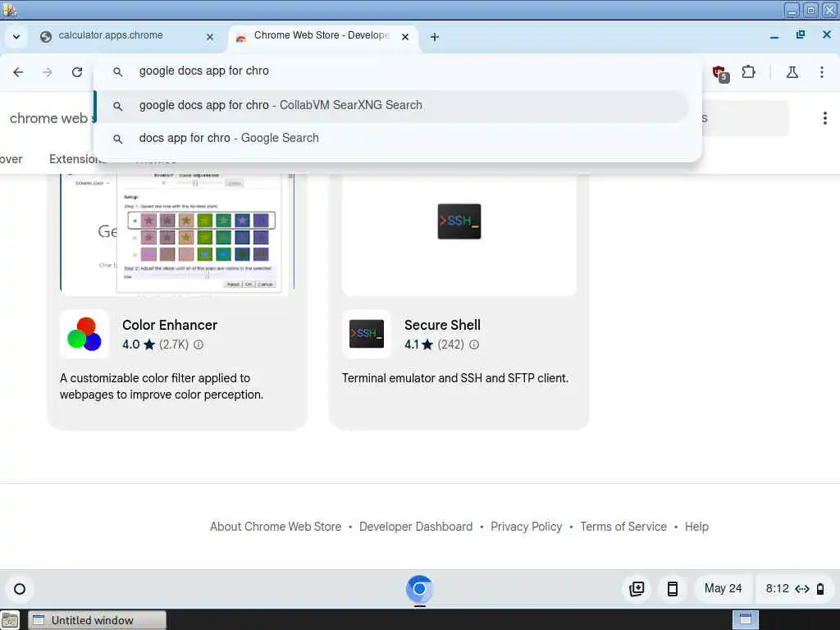Open the shelf holding space downloads icon
The image size is (840, 630).
pos(637,589)
